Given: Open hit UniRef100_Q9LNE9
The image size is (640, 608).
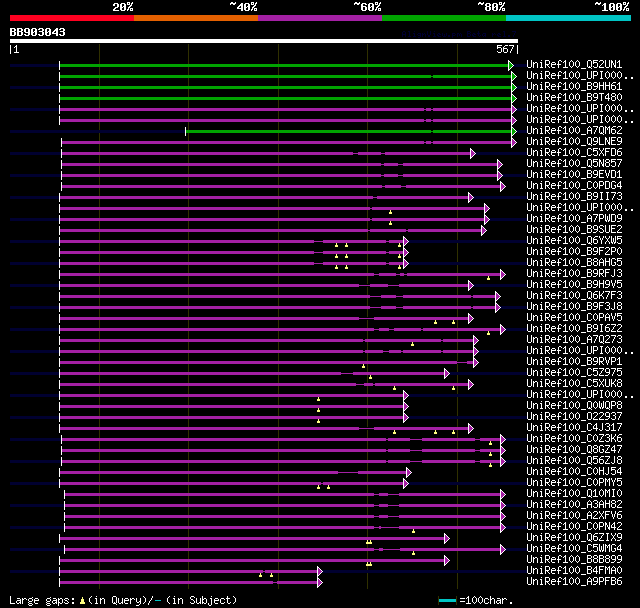Looking at the screenshot, I should [x=574, y=142].
